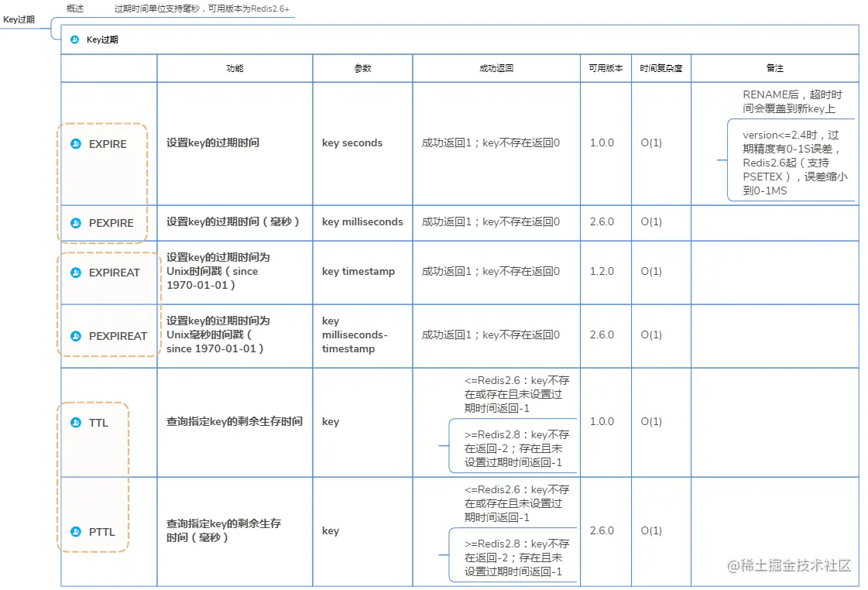Viewport: 868px width, 590px height.
Task: Click version 1.0.0 in the TTL row
Action: [602, 422]
